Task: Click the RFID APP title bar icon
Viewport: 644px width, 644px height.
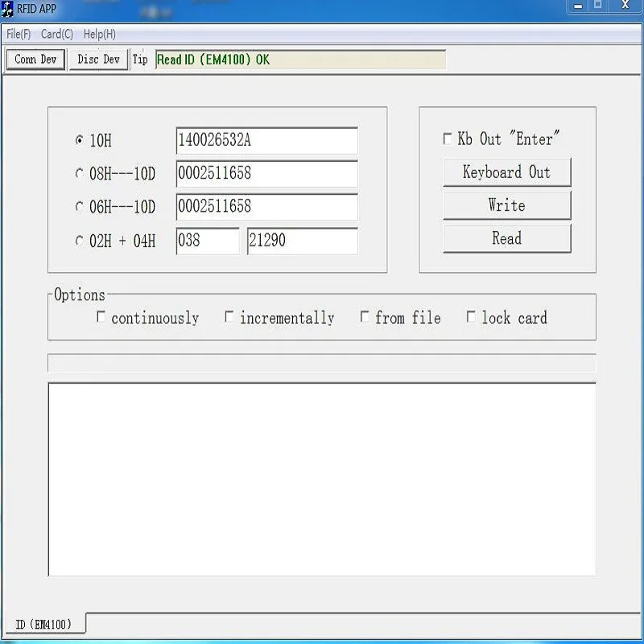Action: pyautogui.click(x=8, y=8)
